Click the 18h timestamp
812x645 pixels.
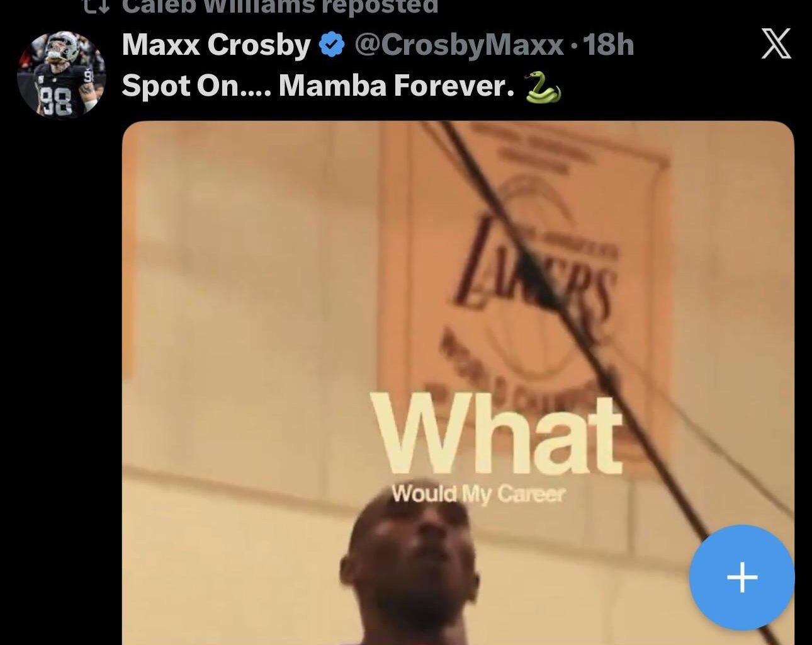(608, 45)
